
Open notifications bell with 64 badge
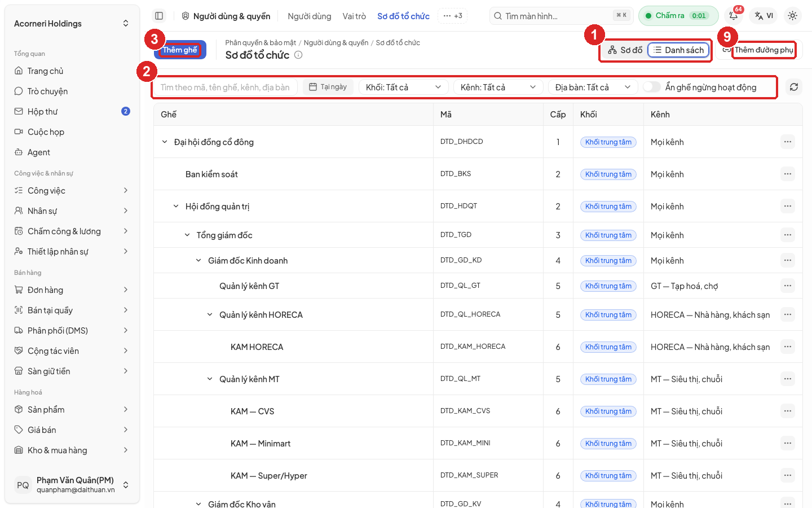click(734, 16)
